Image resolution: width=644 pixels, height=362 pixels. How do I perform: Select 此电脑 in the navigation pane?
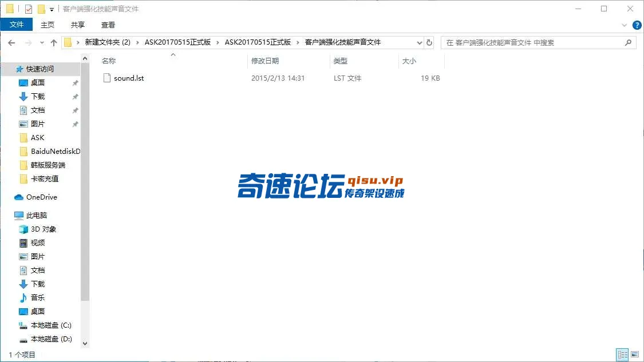37,216
